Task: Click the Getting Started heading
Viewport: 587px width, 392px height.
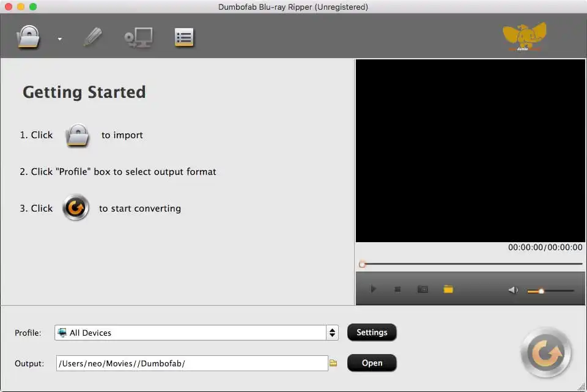Action: pos(84,92)
